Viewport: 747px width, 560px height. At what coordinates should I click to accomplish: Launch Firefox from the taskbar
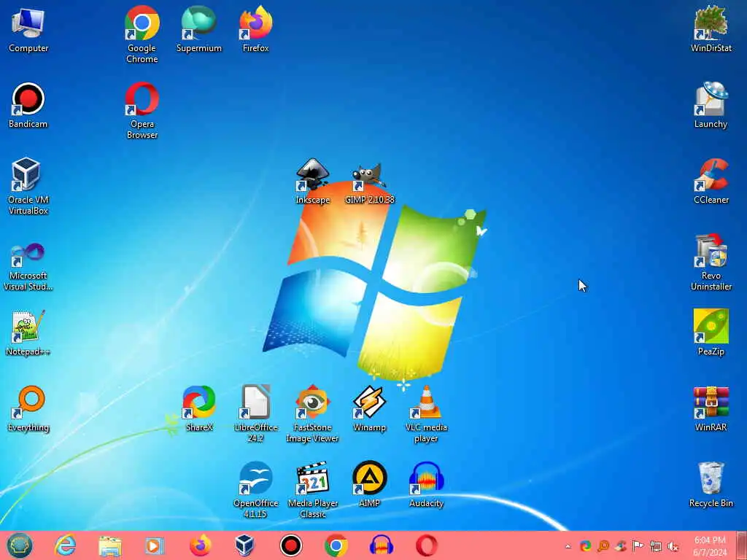pos(200,545)
